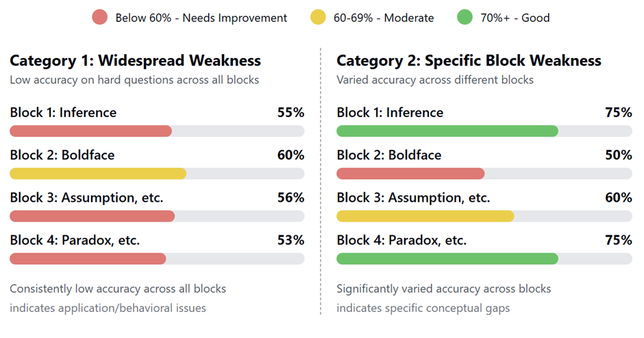Click Category 1 Block 3 Assumption progress bar
This screenshot has height=338, width=644.
[x=92, y=216]
